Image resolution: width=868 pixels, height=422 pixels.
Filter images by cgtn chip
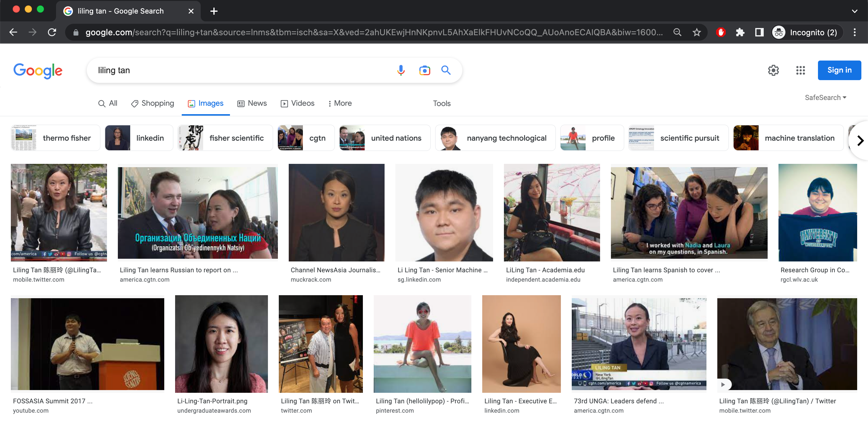(x=306, y=138)
